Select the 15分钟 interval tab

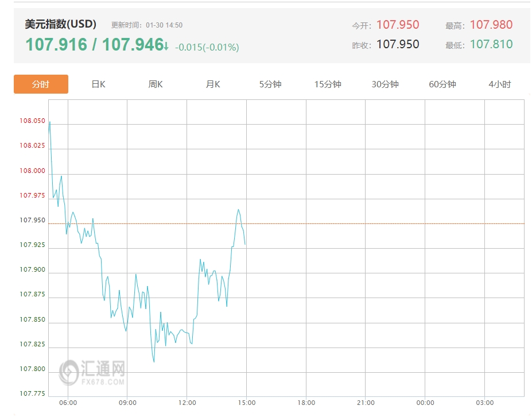pos(328,84)
